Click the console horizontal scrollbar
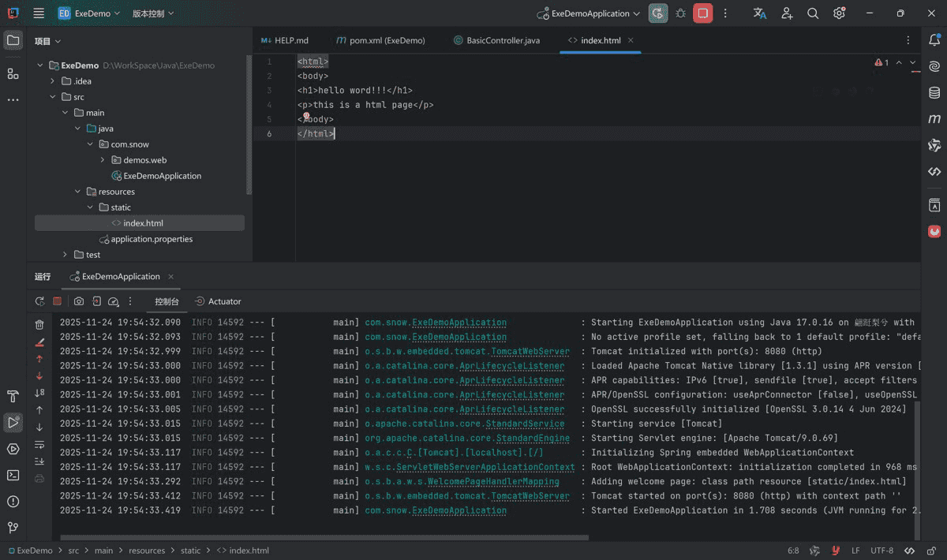The width and height of the screenshot is (947, 560). click(x=324, y=538)
